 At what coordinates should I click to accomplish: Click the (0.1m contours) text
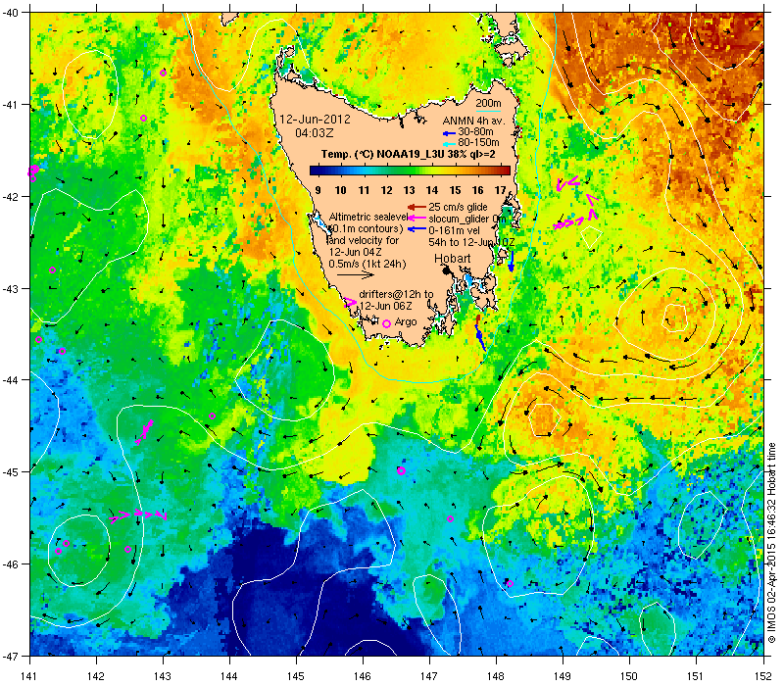click(366, 228)
